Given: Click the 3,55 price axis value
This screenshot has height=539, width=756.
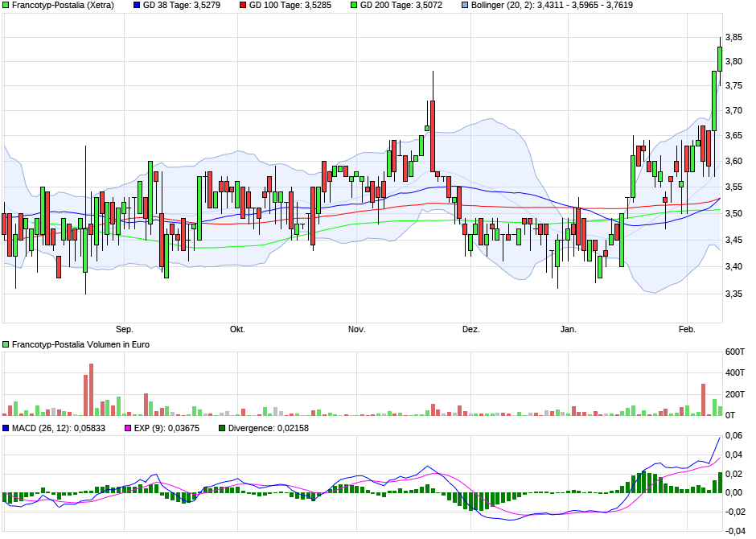Looking at the screenshot, I should 733,187.
